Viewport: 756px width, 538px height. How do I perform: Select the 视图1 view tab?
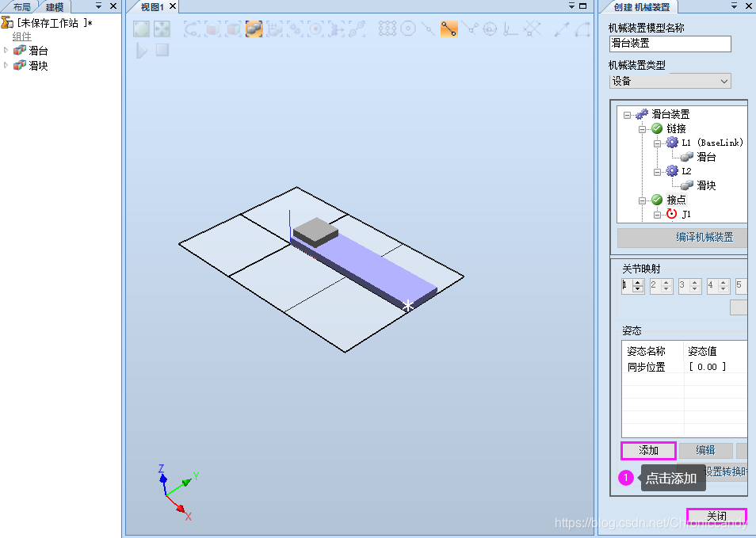[x=152, y=7]
